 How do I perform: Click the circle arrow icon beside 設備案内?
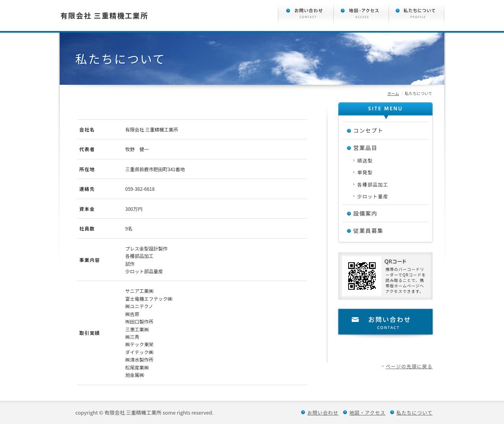tap(349, 214)
